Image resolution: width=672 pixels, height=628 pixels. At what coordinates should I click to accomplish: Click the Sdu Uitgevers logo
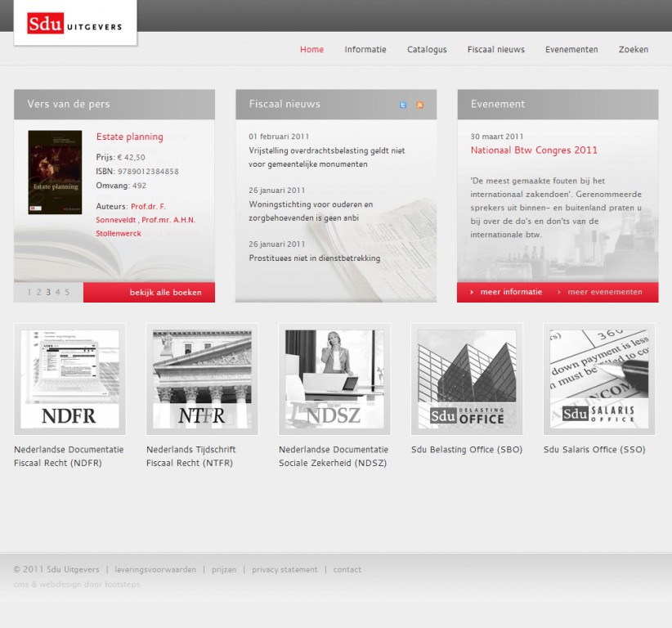tap(74, 23)
